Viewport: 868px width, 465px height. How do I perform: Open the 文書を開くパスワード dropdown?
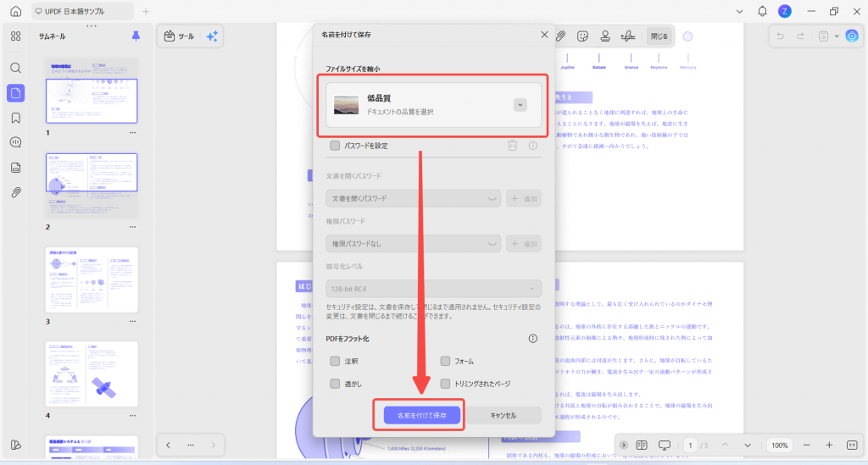coord(413,198)
